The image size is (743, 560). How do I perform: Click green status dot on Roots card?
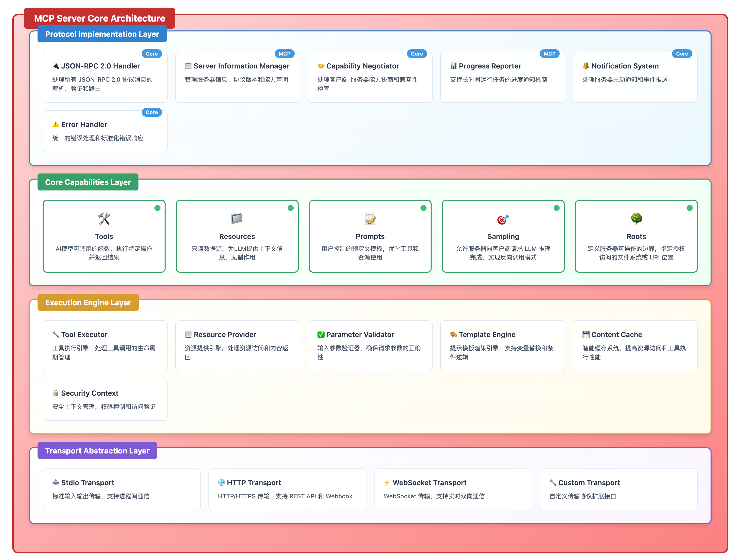tap(689, 208)
